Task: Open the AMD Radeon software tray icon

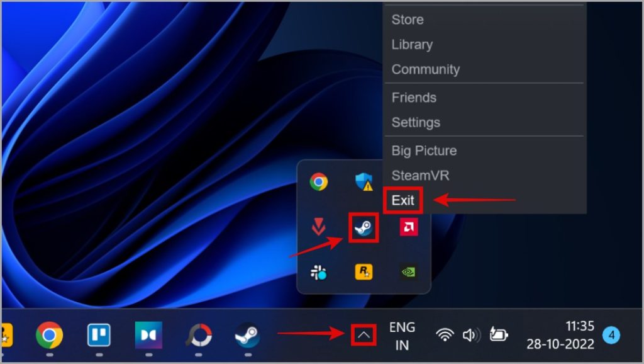Action: [x=409, y=227]
